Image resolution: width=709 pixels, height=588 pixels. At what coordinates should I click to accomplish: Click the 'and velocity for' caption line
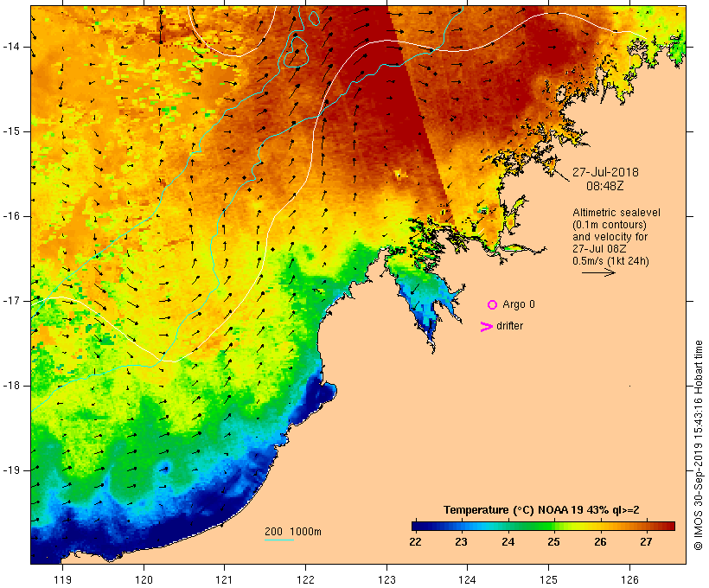pyautogui.click(x=610, y=237)
